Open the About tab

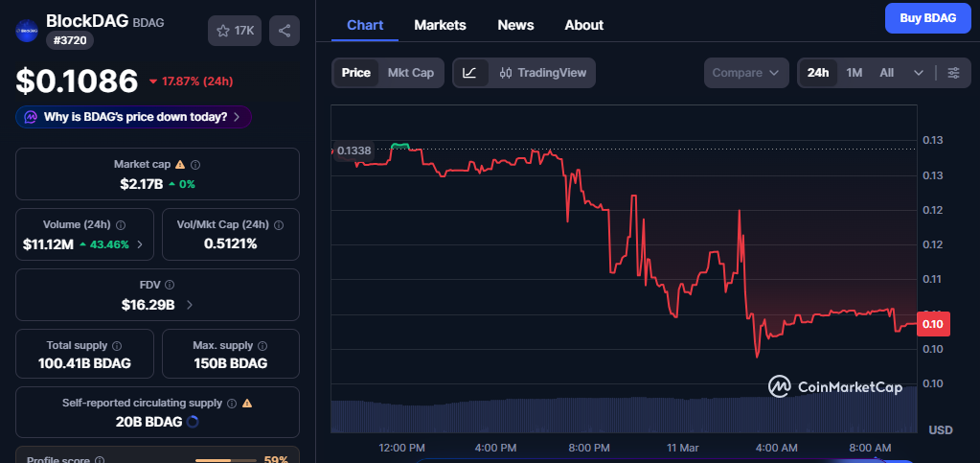583,25
